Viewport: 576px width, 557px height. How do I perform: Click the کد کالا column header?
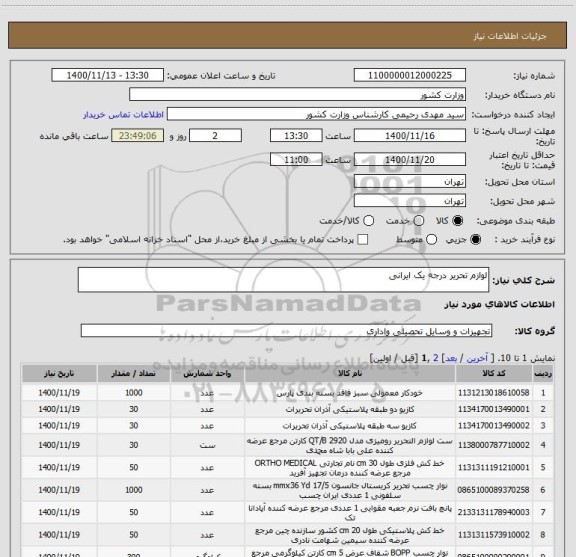pyautogui.click(x=494, y=374)
